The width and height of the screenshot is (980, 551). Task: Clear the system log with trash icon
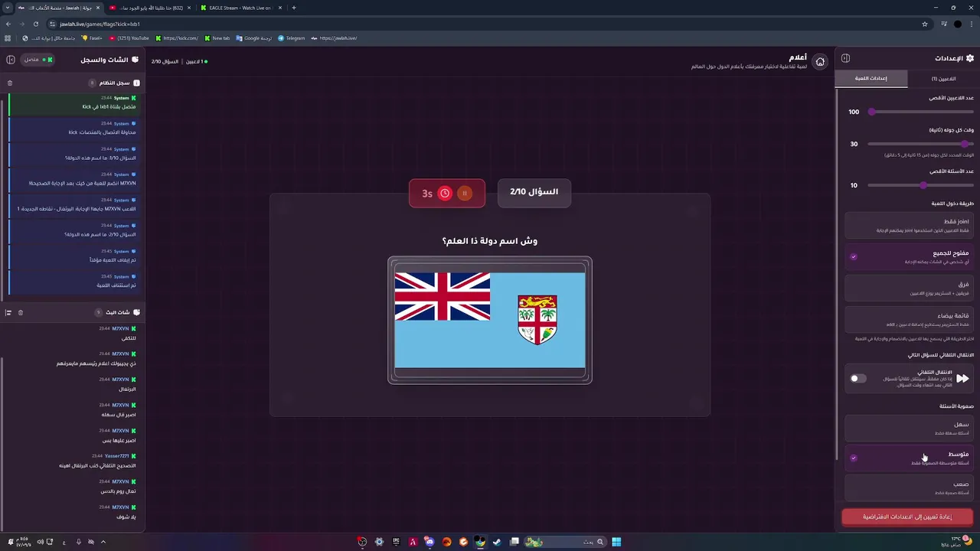(10, 83)
